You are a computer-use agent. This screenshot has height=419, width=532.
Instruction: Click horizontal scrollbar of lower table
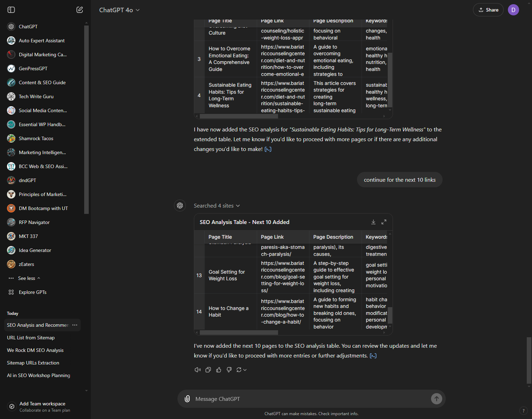(239, 332)
